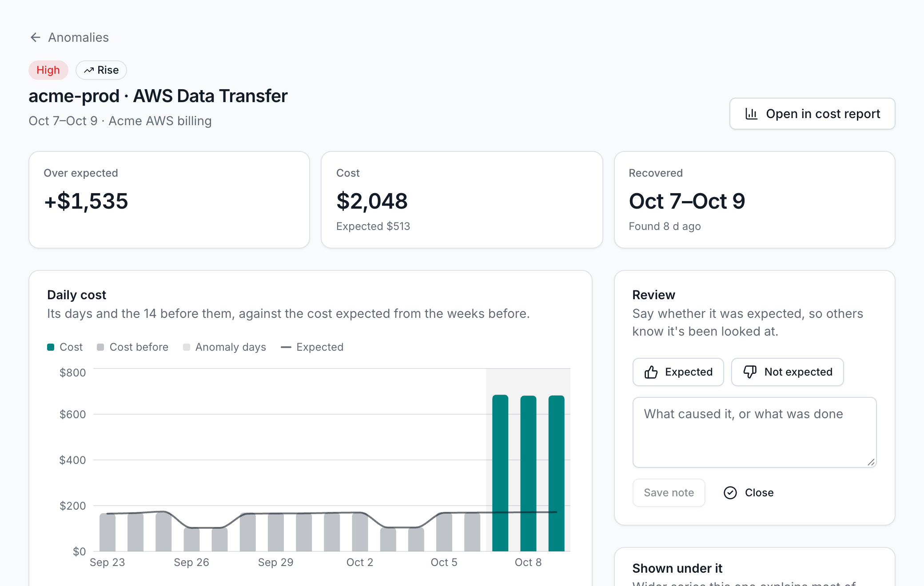This screenshot has width=924, height=586.
Task: Click the Oct 5 axis label
Action: 444,562
